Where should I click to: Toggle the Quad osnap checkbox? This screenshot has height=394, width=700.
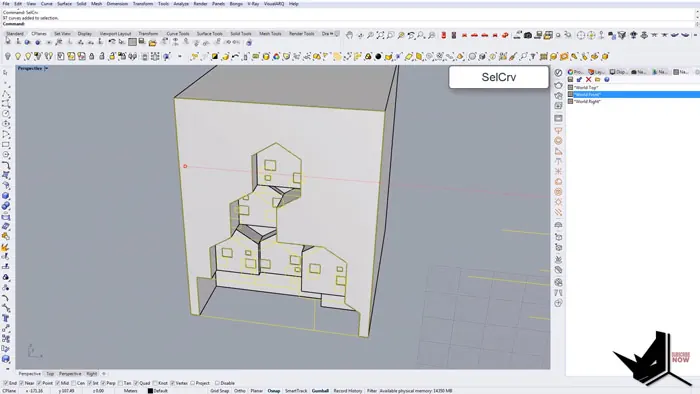(x=136, y=383)
